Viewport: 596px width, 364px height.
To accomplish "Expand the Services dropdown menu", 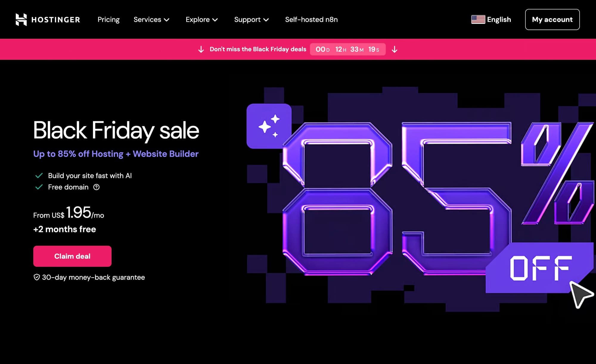I will pos(151,20).
